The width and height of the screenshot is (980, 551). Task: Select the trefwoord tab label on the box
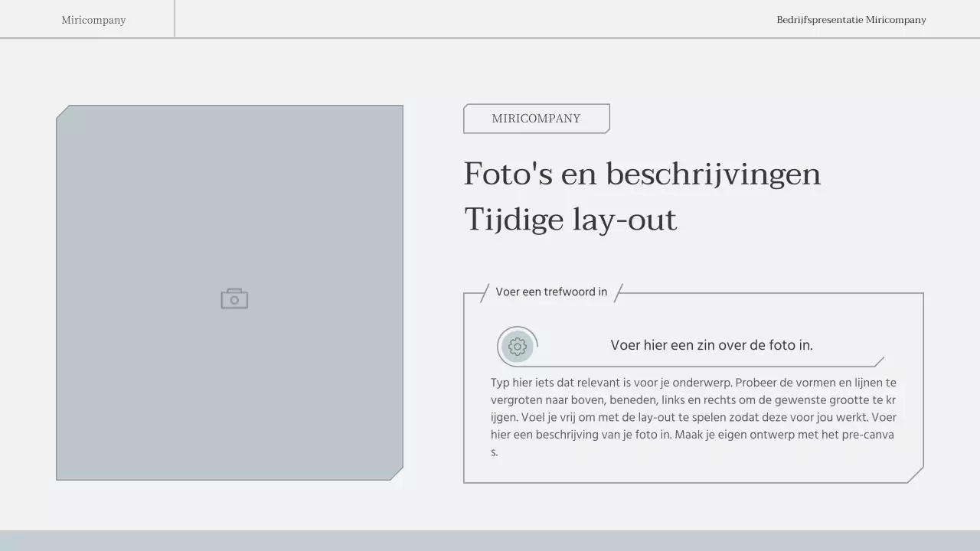550,292
